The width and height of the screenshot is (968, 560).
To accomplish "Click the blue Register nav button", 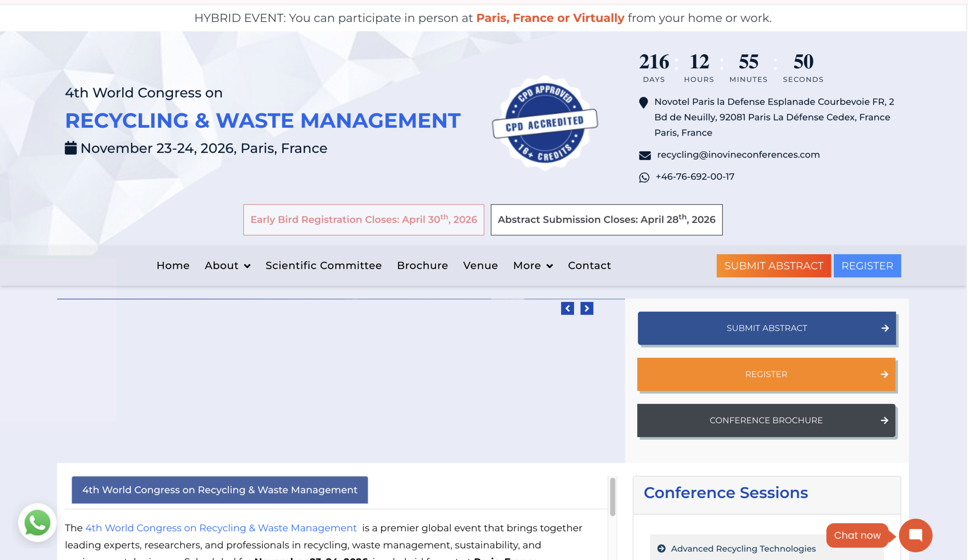I will [867, 266].
